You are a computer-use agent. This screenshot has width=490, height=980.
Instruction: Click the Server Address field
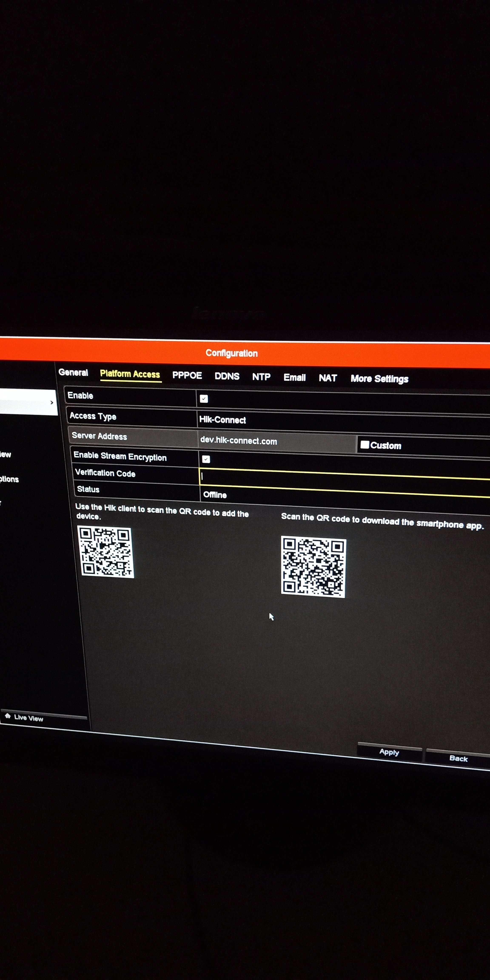click(276, 441)
